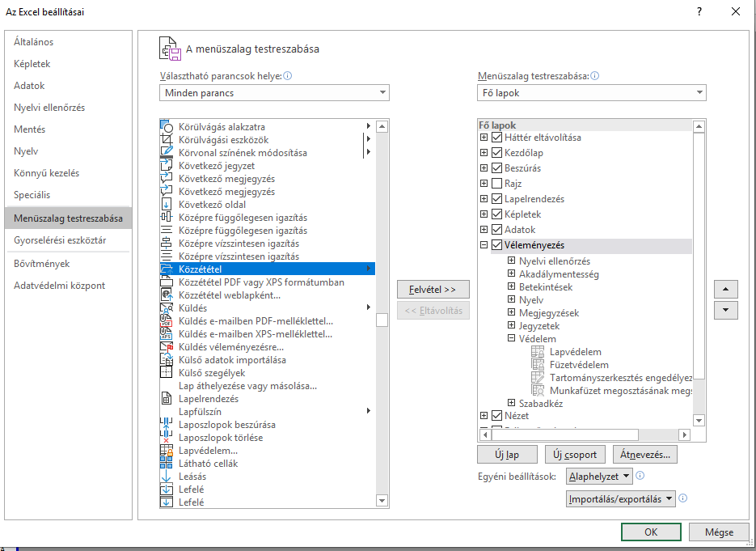756x551 pixels.
Task: Click the Küldés véleményezésre icon
Action: (x=167, y=347)
